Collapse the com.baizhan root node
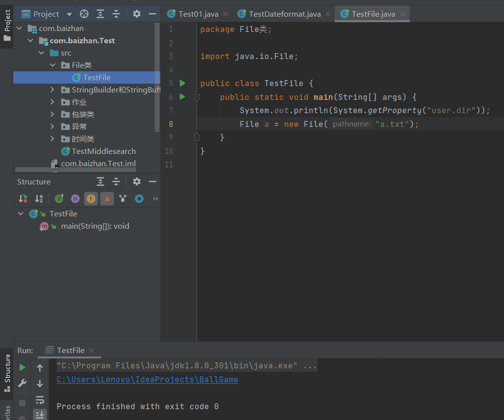The height and width of the screenshot is (420, 504). coord(20,28)
